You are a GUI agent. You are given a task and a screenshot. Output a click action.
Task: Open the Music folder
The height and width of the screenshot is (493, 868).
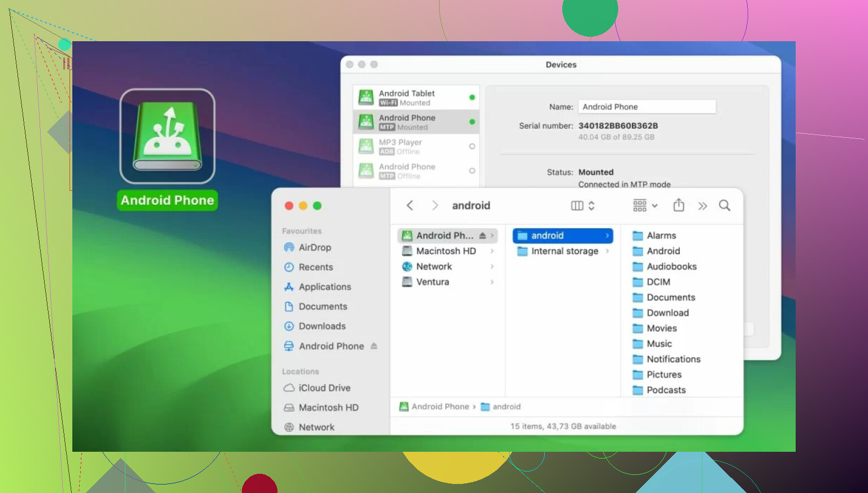pyautogui.click(x=652, y=344)
